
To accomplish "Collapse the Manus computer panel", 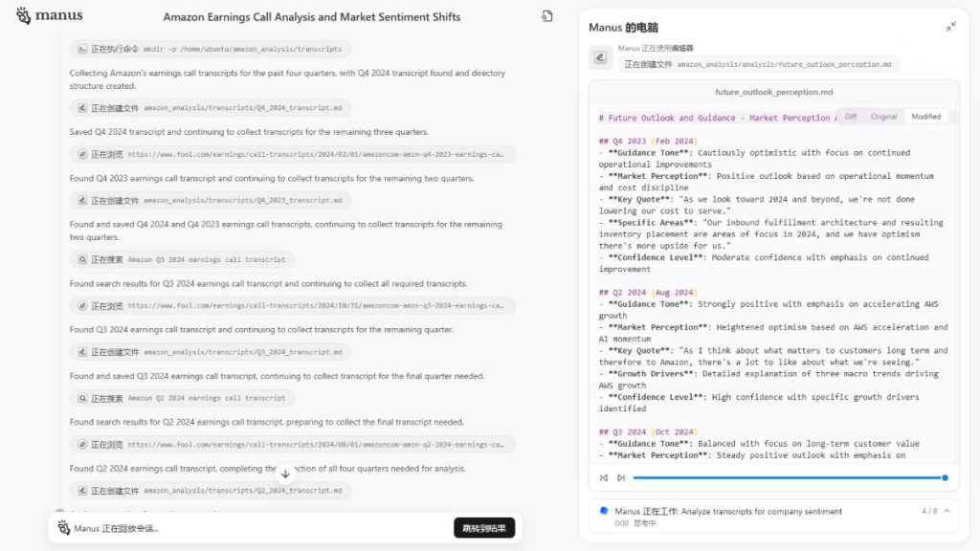I will [950, 26].
